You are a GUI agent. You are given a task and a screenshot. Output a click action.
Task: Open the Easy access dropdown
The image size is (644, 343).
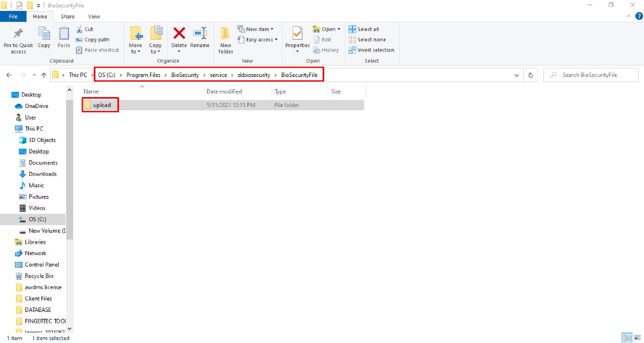tap(258, 40)
